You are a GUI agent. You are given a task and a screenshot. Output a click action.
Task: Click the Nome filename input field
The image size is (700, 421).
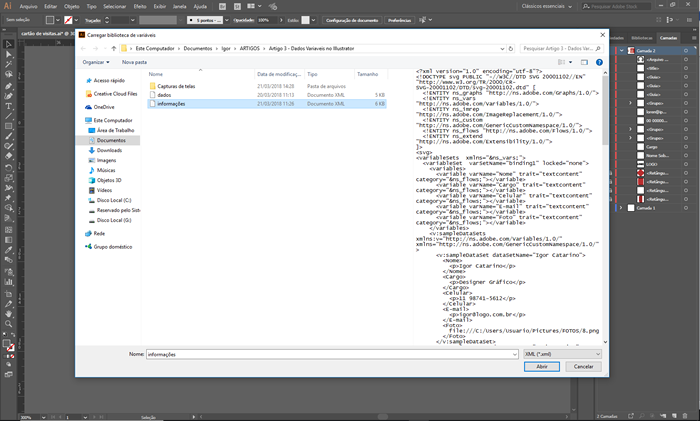(x=332, y=354)
